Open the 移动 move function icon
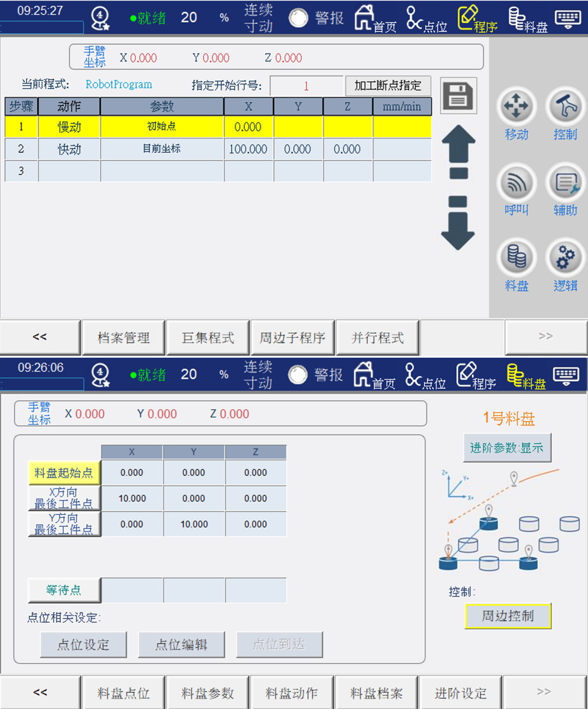 point(516,107)
